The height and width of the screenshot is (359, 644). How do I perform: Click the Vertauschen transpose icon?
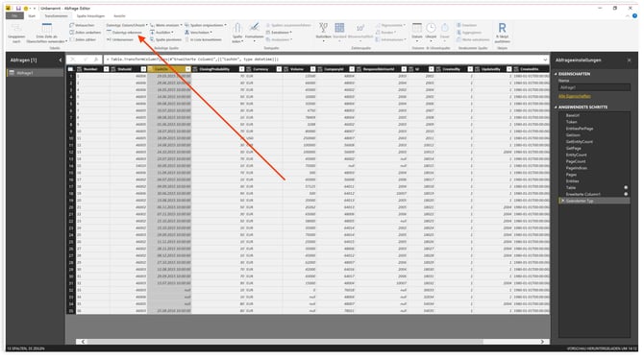[71, 25]
